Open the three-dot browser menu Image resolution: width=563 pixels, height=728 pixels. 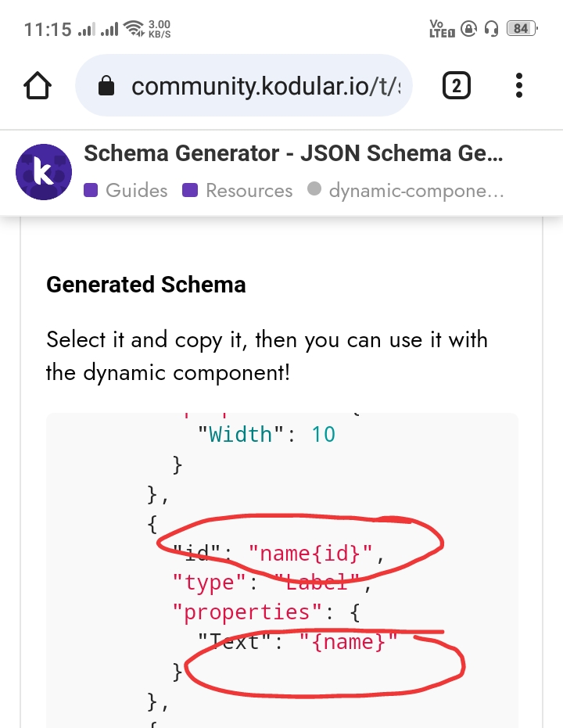point(519,85)
